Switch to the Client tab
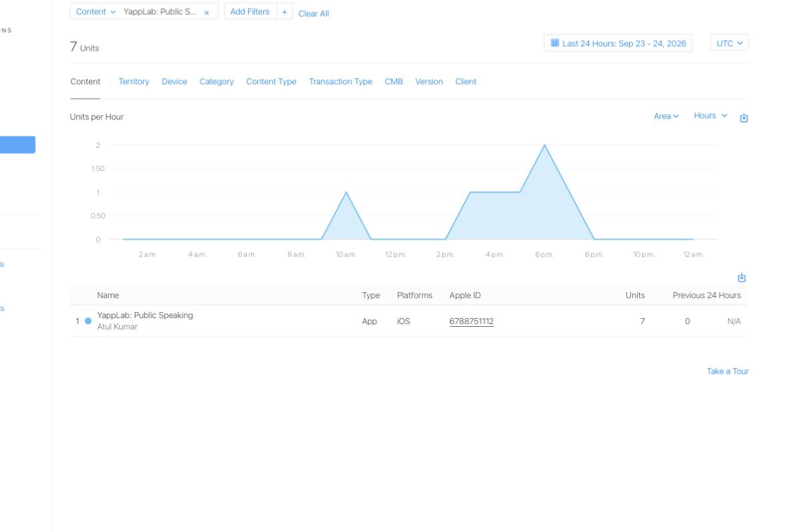 466,82
